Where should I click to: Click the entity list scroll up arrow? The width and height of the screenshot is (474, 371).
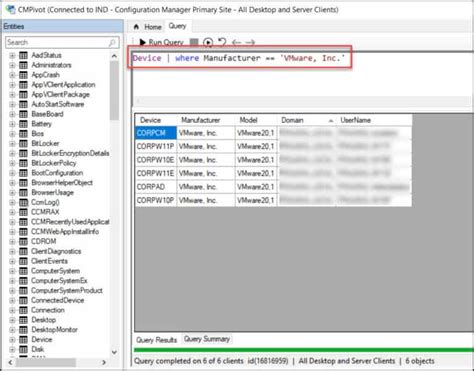(x=114, y=56)
